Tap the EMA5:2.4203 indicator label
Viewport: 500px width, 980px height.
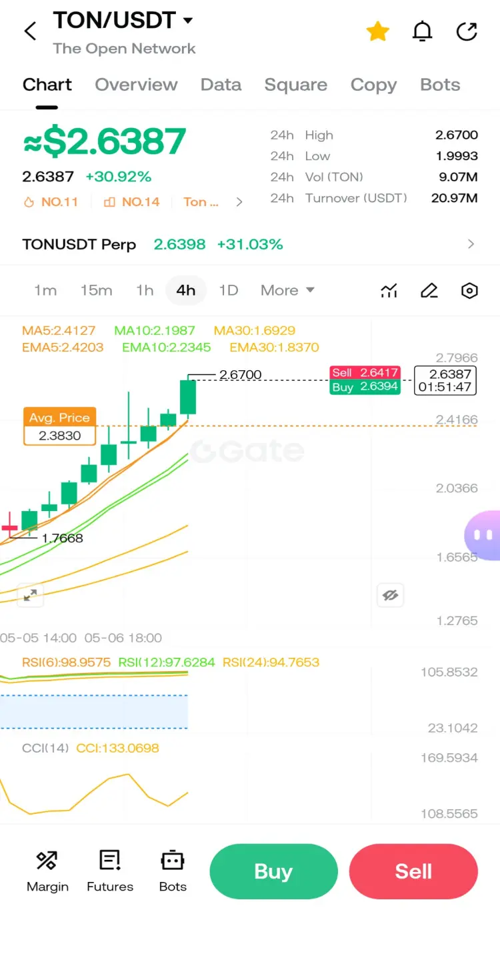pos(63,348)
